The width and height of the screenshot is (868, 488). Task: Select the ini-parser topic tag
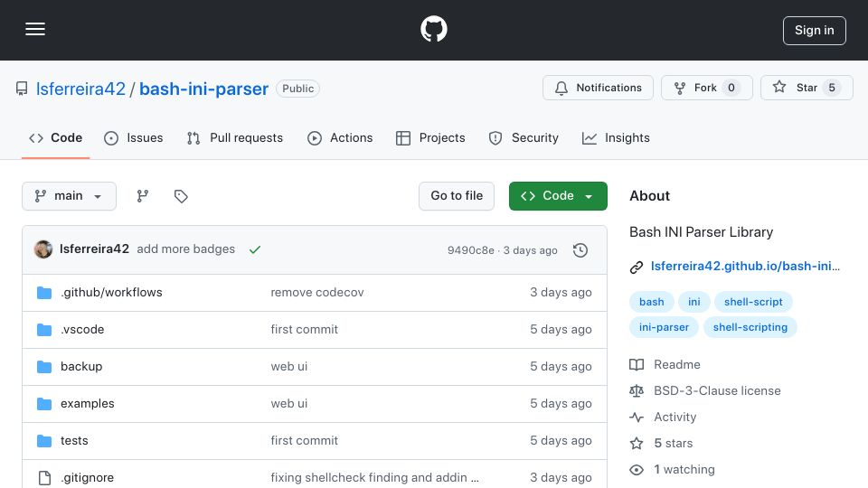tap(664, 327)
